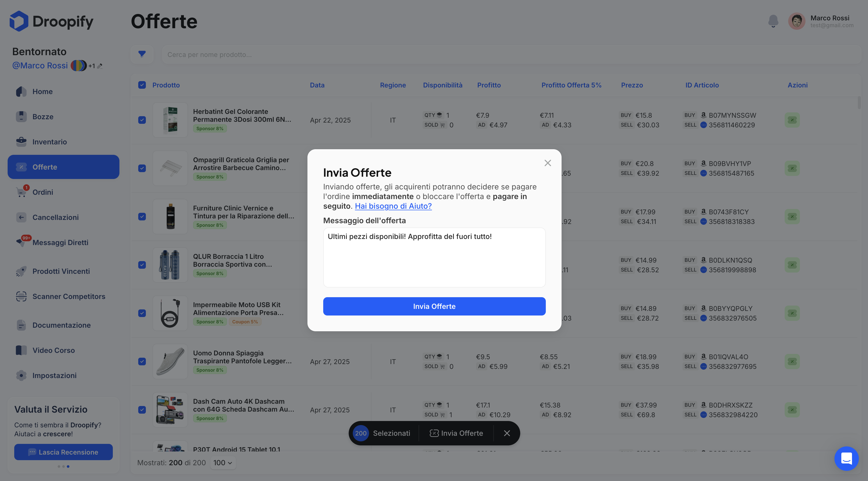Image resolution: width=868 pixels, height=481 pixels.
Task: Uncheck Ompagrill Graticola row checkbox
Action: (x=142, y=168)
